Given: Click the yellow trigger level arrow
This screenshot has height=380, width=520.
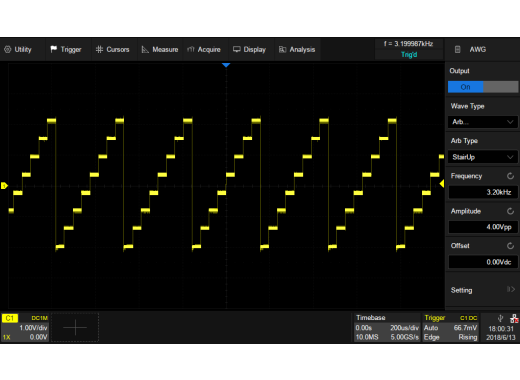Looking at the screenshot, I should pyautogui.click(x=442, y=184).
